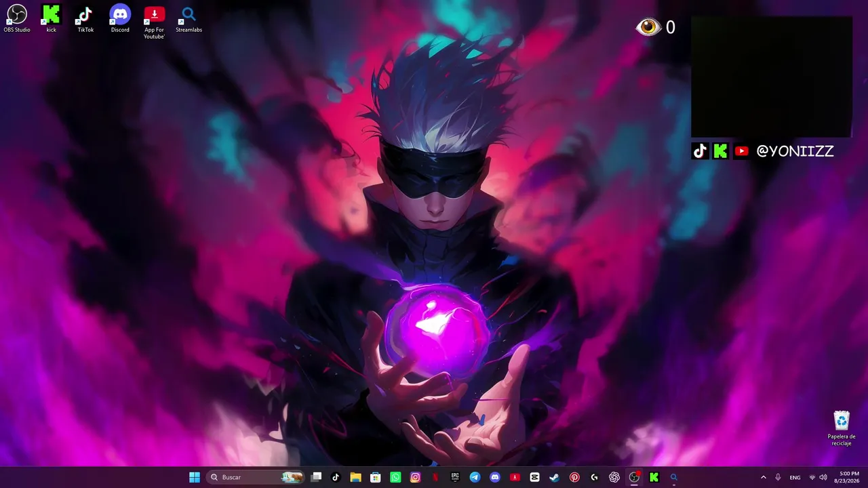Launch CapCut from the taskbar
868x488 pixels.
[x=534, y=477]
